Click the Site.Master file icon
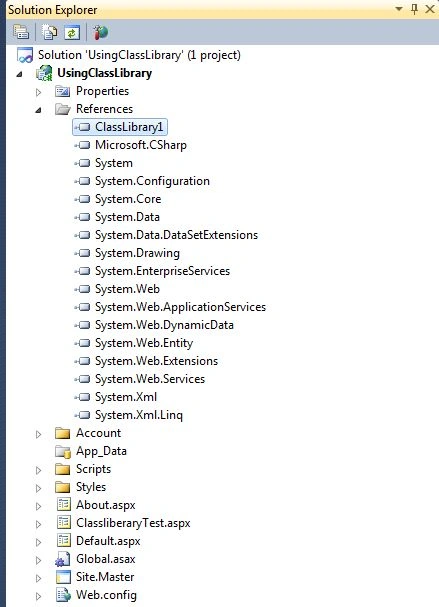 [63, 577]
